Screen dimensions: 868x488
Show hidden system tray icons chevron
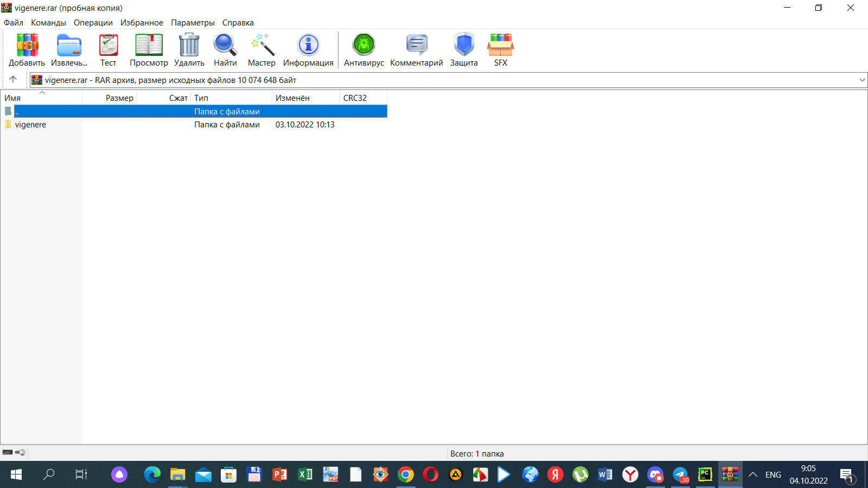click(753, 475)
